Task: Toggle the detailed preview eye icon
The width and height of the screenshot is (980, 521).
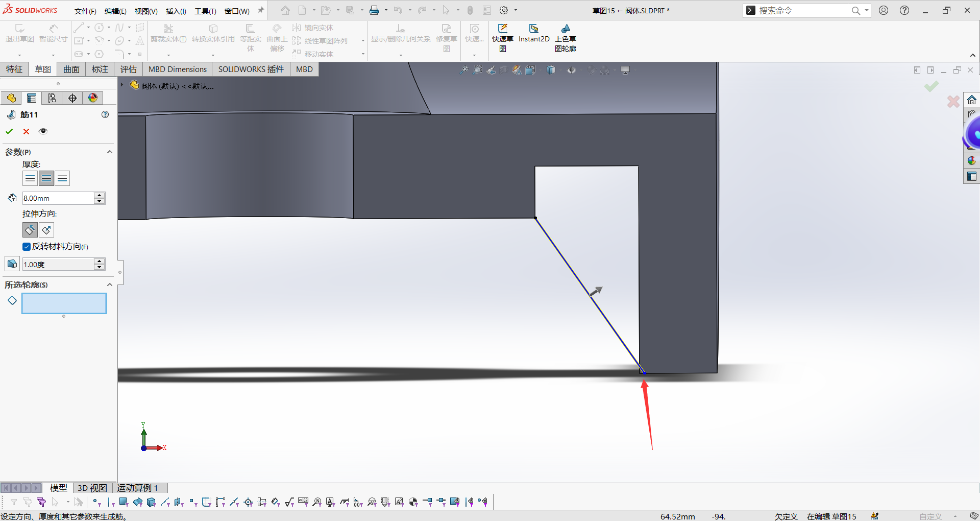Action: (x=43, y=131)
